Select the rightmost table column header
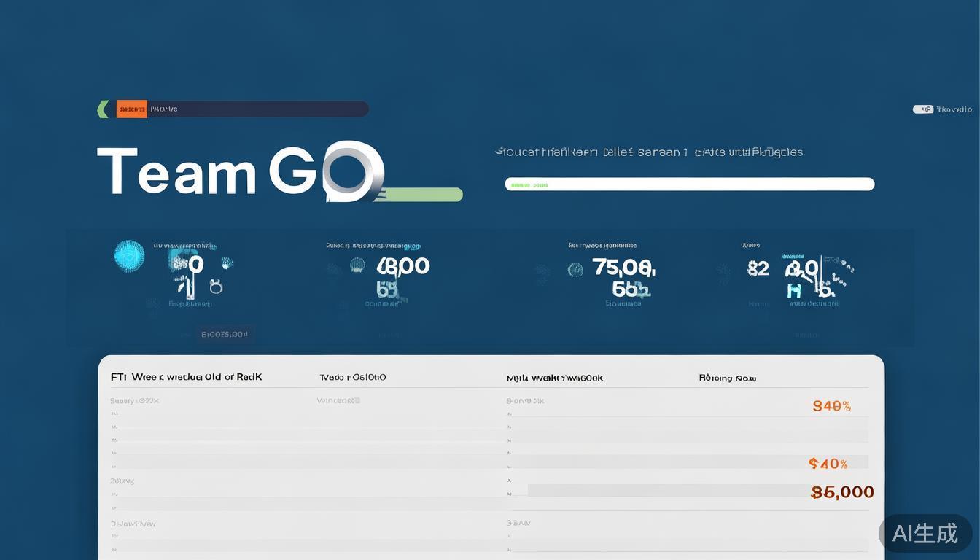Viewport: 980px width, 560px height. (x=727, y=378)
